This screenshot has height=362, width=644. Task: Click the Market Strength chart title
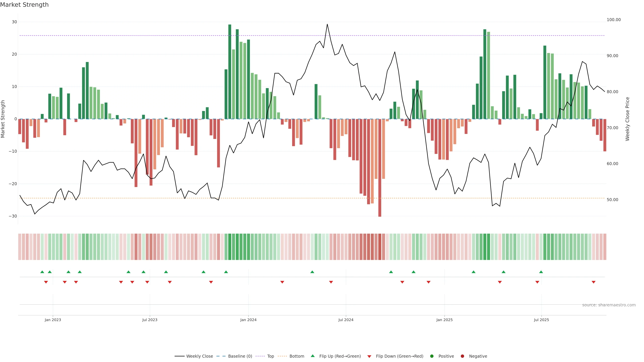tap(24, 5)
